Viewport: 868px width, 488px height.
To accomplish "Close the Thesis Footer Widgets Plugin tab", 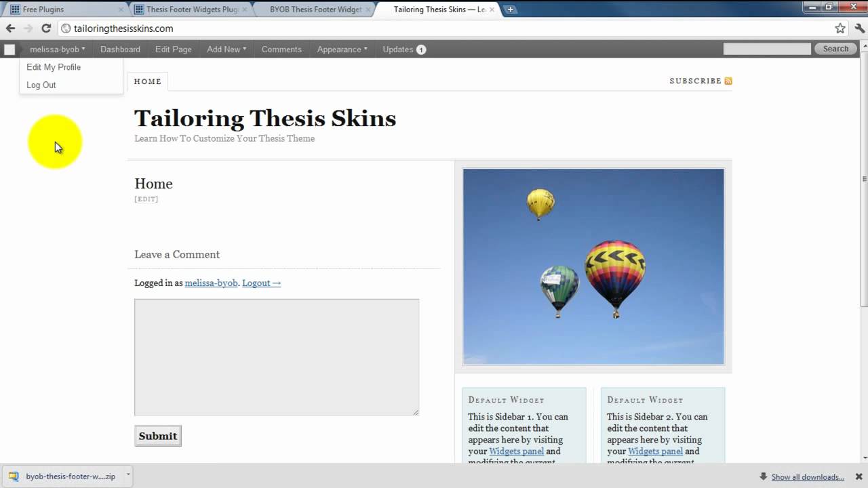I will (x=245, y=9).
